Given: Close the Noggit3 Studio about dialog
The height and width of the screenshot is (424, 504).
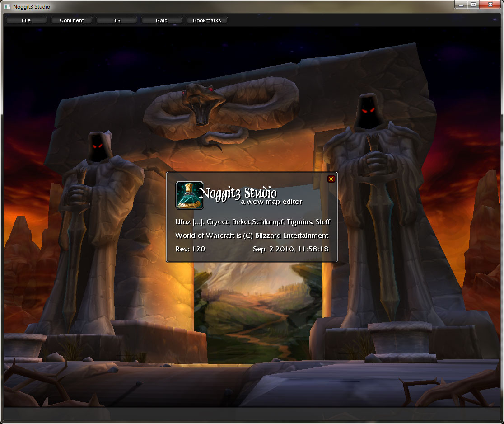Looking at the screenshot, I should pyautogui.click(x=331, y=179).
